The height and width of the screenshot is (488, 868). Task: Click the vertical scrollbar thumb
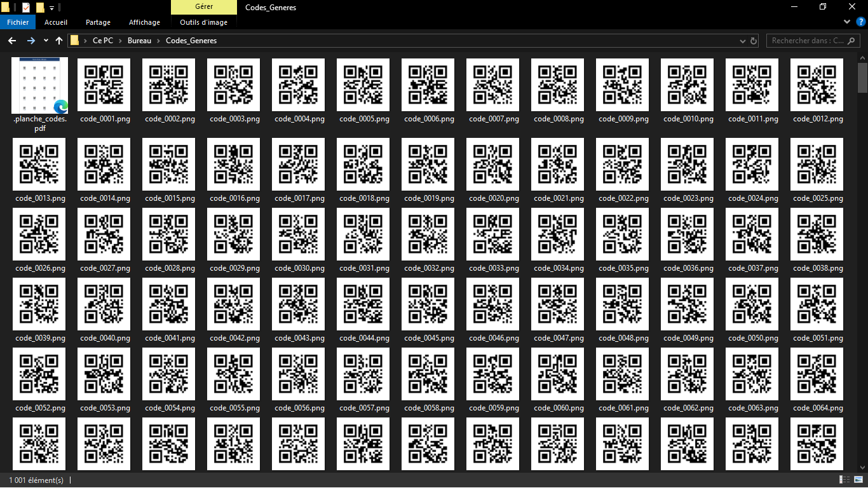pos(862,77)
